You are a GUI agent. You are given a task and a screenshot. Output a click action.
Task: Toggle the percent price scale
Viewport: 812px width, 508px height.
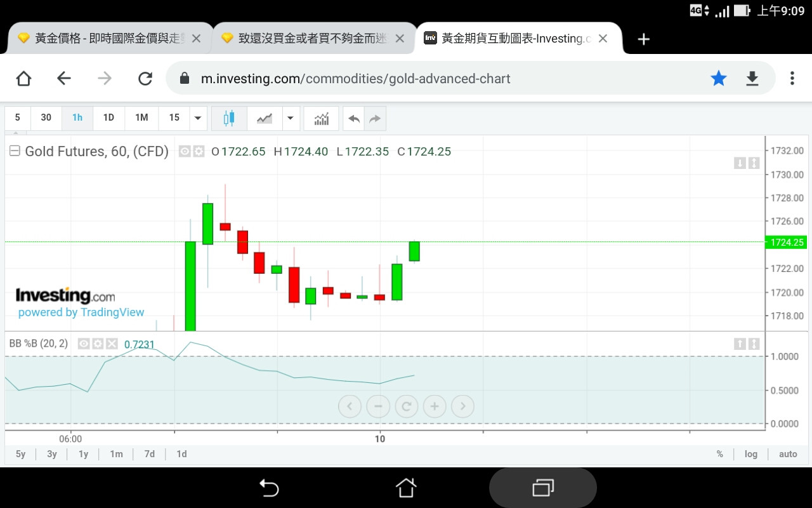tap(720, 454)
